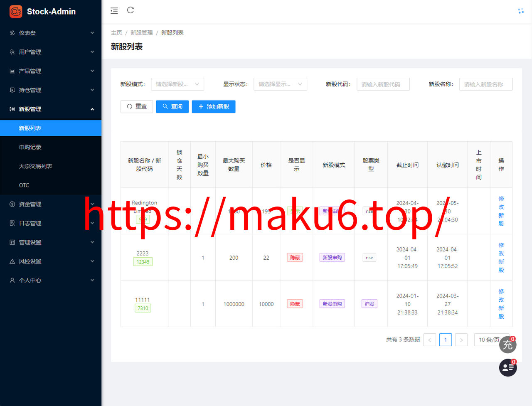Open the top-right colored dots settings icon
Screen dimensions: 532x406
pos(521,11)
